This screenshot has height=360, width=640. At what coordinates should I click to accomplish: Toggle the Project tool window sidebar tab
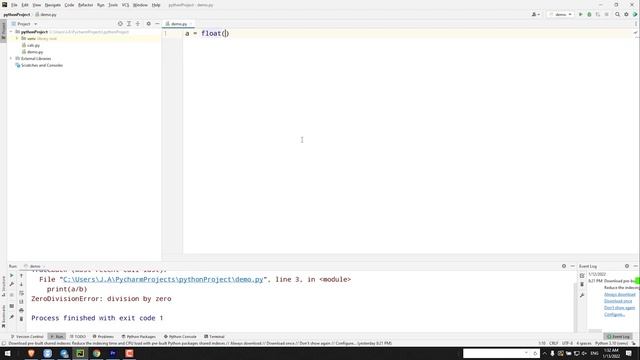[3, 30]
